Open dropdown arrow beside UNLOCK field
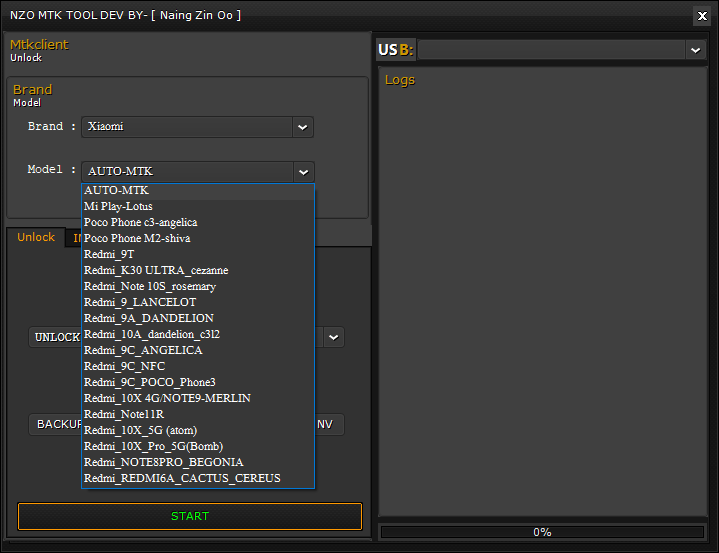The width and height of the screenshot is (719, 553). click(333, 338)
